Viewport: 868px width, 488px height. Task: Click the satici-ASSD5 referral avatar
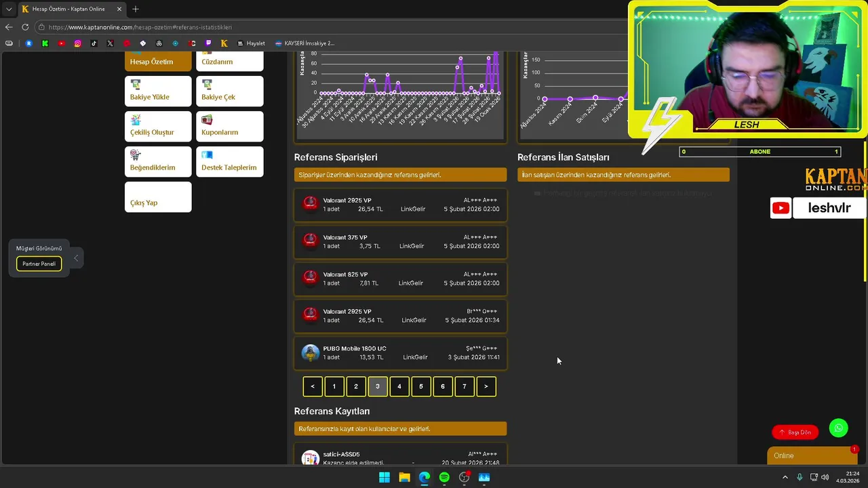(x=310, y=458)
